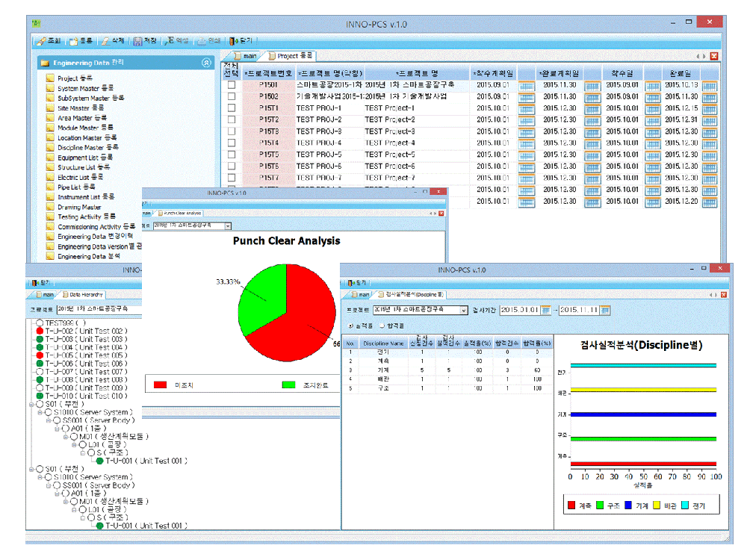The image size is (747, 560).
Task: Check the checkbox for project P1501
Action: click(x=232, y=85)
